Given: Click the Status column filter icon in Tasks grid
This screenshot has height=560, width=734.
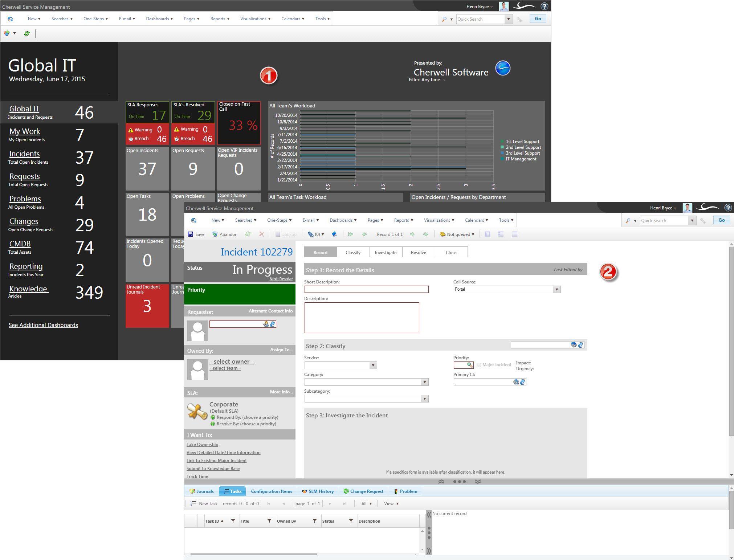Looking at the screenshot, I should 351,521.
